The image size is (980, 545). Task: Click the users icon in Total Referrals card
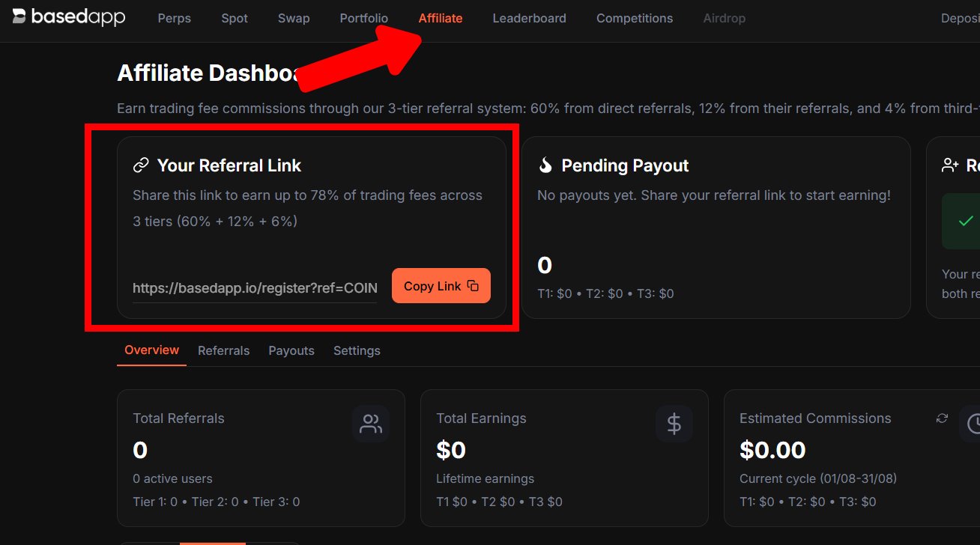point(371,424)
